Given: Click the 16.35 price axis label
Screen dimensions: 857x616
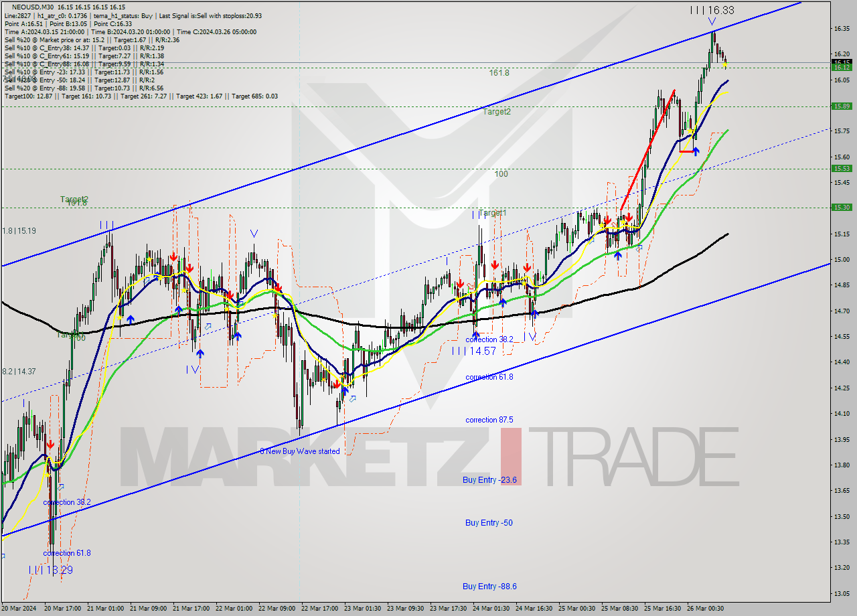Looking at the screenshot, I should click(x=842, y=29).
